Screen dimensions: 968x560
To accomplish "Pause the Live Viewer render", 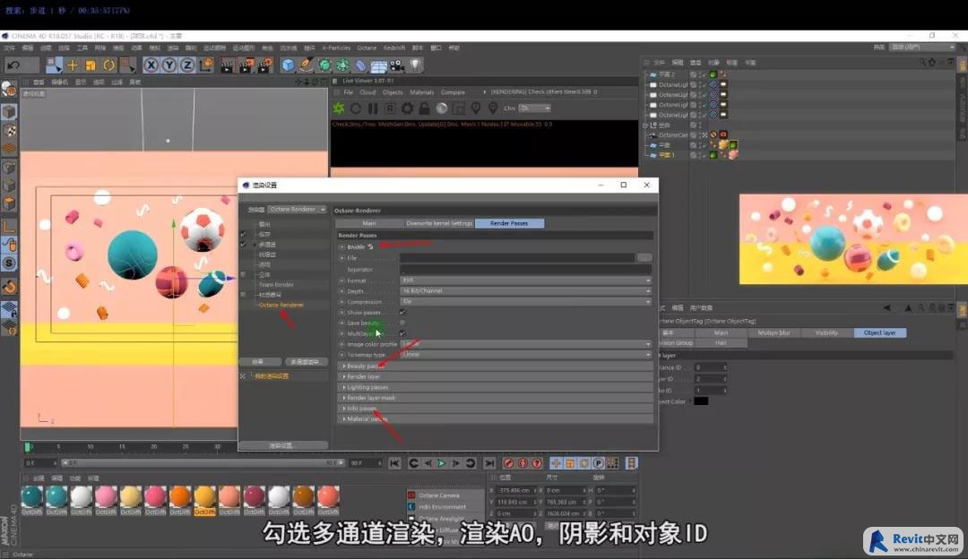I will tap(373, 108).
